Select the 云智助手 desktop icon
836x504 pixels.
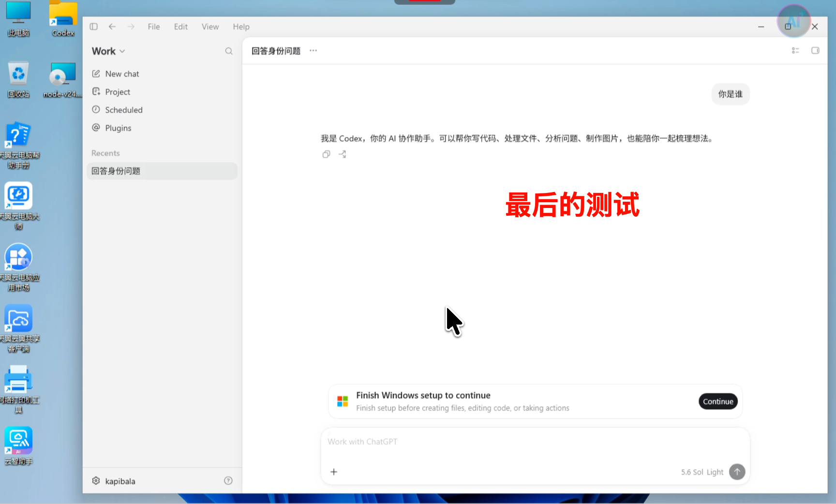pyautogui.click(x=18, y=446)
